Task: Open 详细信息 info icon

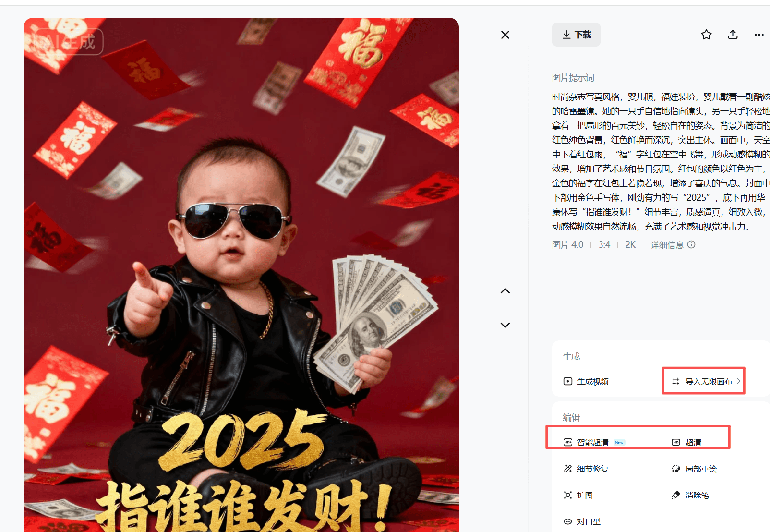Action: pos(691,244)
